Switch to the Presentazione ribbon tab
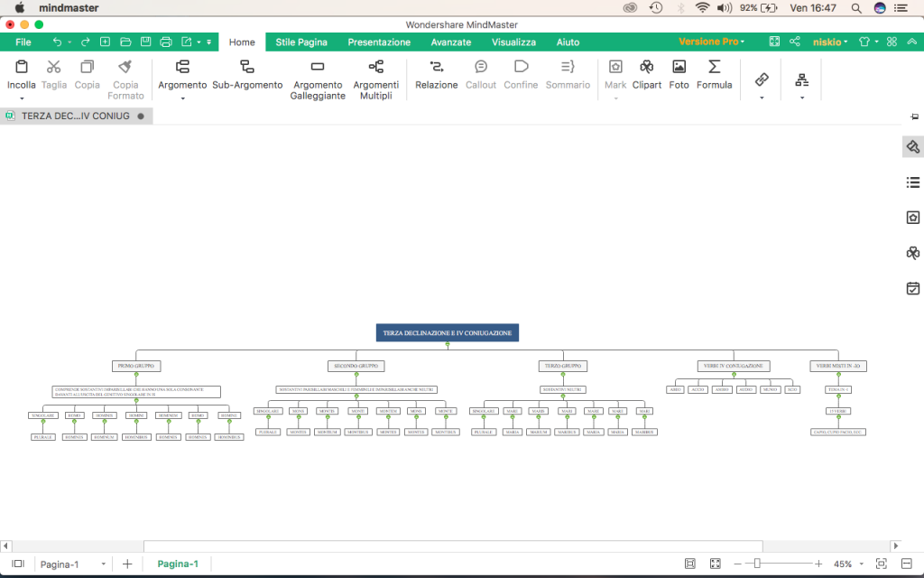The width and height of the screenshot is (924, 578). click(379, 42)
